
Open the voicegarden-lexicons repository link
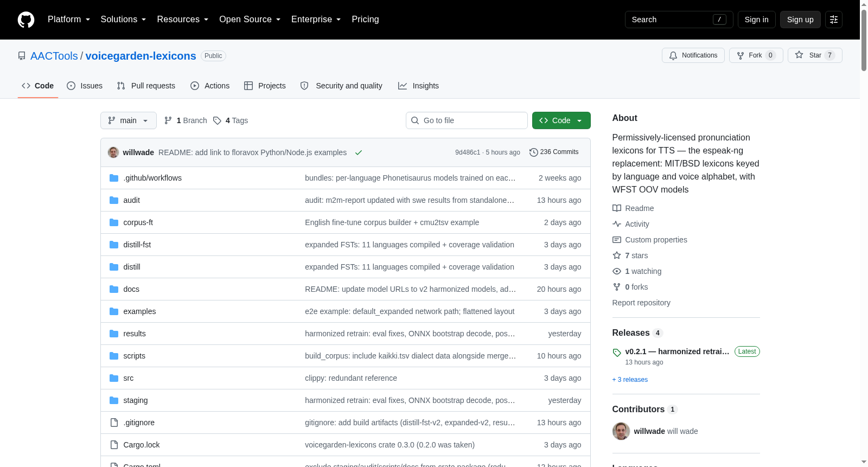coord(141,56)
